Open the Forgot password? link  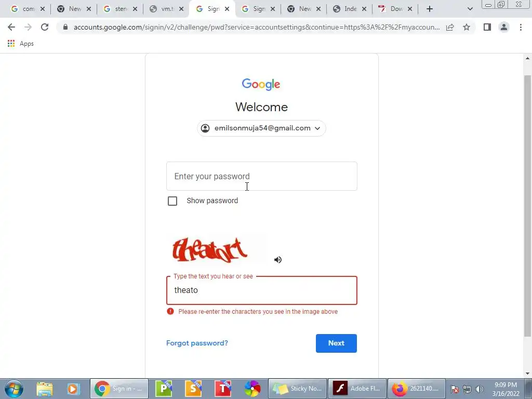pos(197,343)
